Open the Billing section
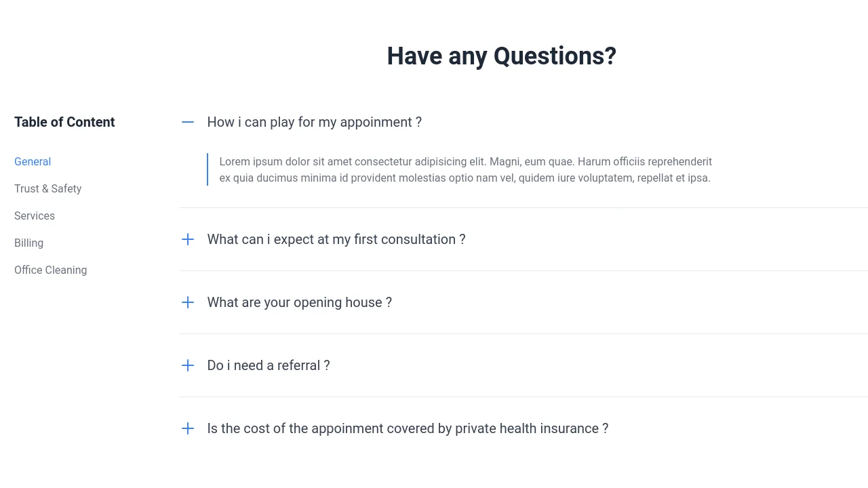 point(28,243)
